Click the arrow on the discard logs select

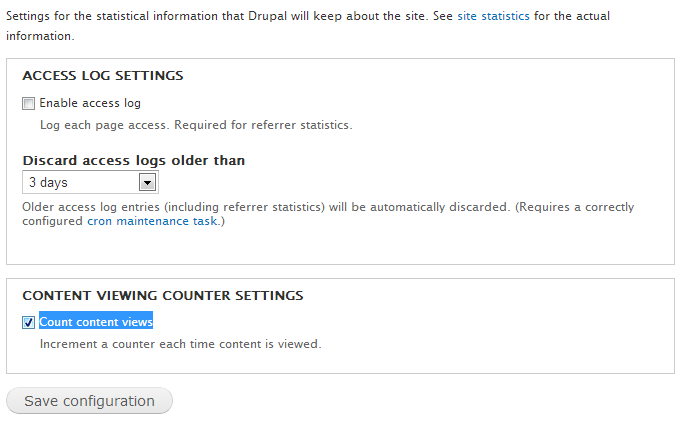[147, 182]
